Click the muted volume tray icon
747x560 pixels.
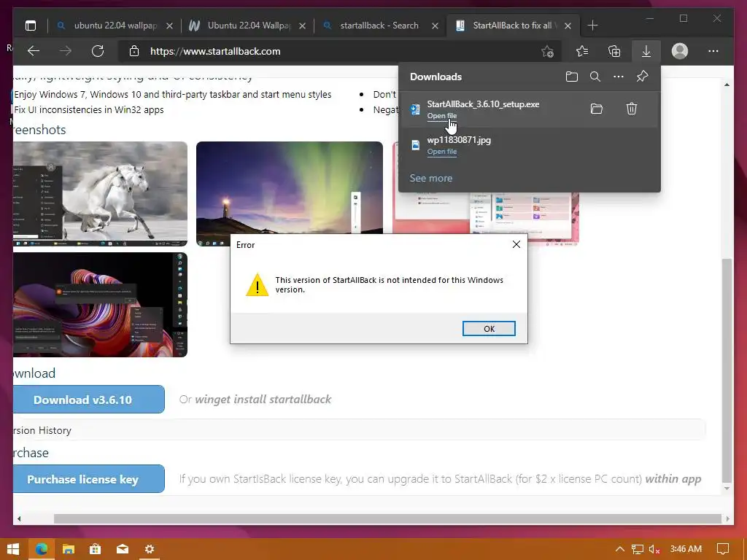tap(654, 550)
